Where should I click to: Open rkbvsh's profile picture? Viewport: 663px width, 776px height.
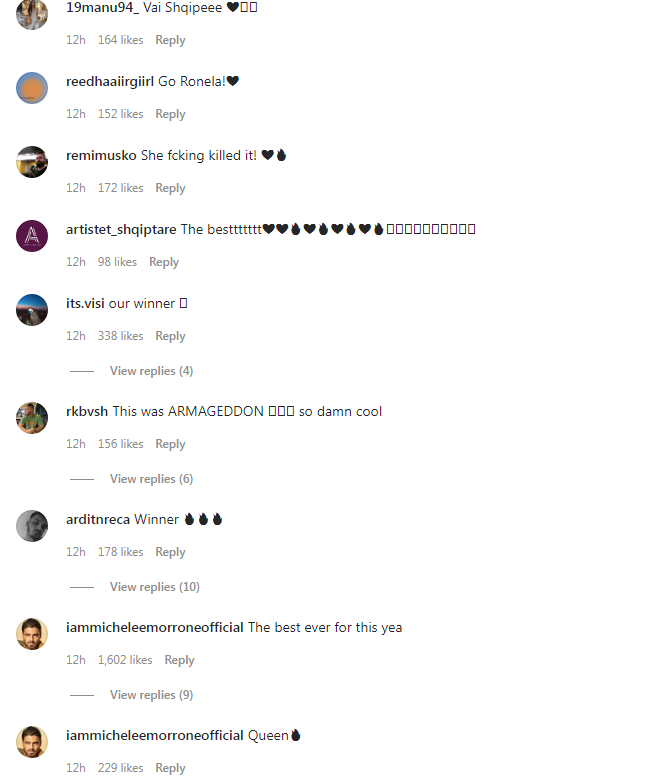point(32,418)
